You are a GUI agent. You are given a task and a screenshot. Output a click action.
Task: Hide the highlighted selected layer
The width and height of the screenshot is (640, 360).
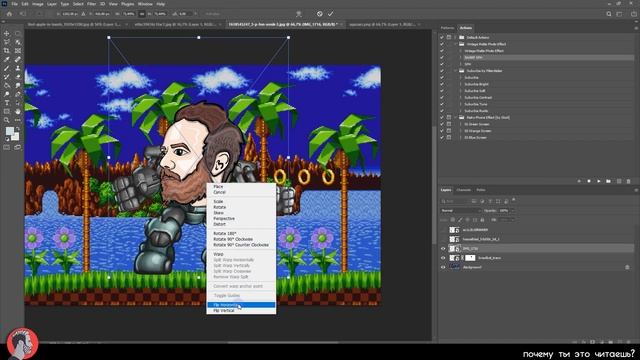coord(443,249)
